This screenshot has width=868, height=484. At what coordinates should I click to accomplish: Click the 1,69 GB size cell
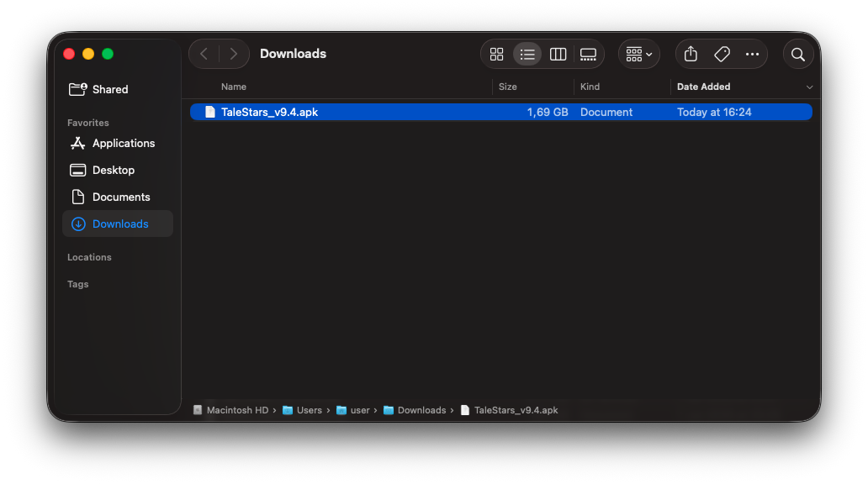(x=547, y=113)
